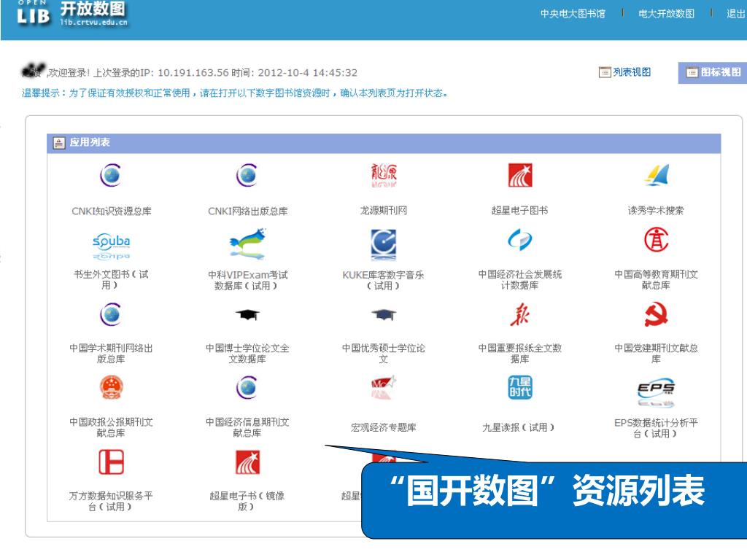Click the KUKE库客数字音乐(试用) text label

pyautogui.click(x=384, y=280)
